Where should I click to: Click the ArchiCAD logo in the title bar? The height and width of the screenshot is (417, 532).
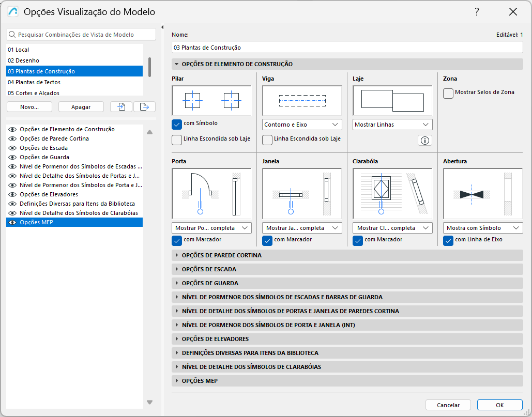pyautogui.click(x=12, y=11)
